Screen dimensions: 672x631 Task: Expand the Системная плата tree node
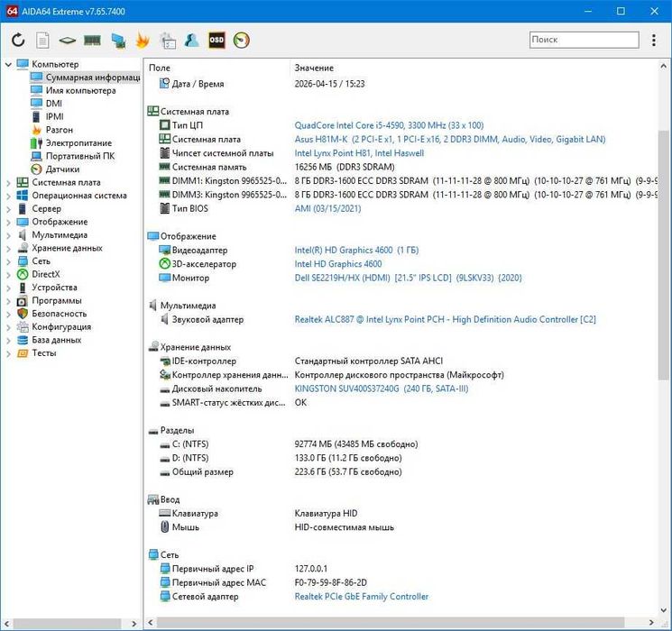tap(8, 183)
